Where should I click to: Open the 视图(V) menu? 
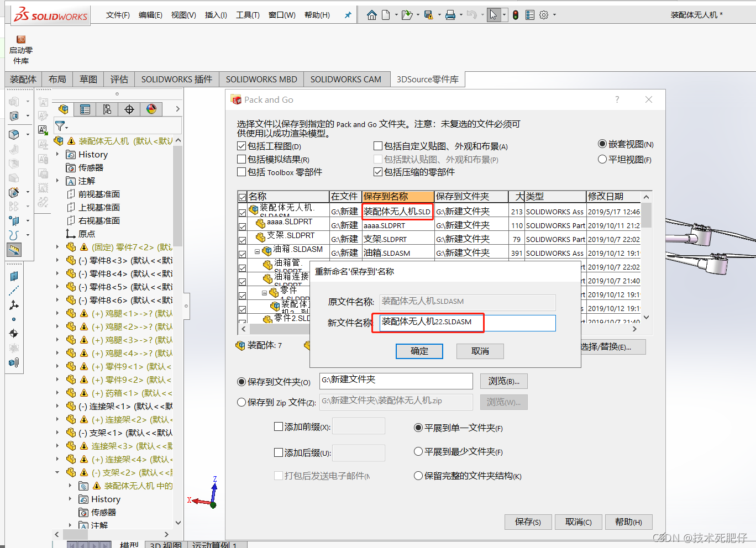(183, 15)
